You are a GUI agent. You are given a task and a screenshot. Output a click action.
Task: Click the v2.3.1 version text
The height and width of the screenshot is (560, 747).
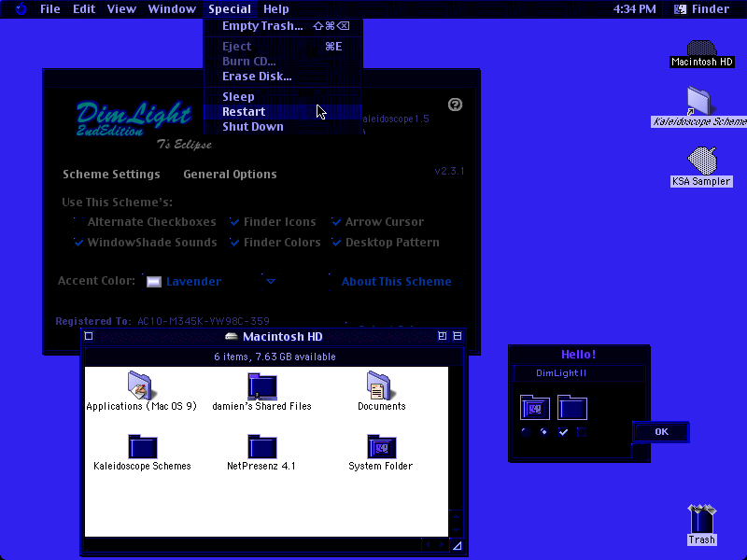[449, 171]
